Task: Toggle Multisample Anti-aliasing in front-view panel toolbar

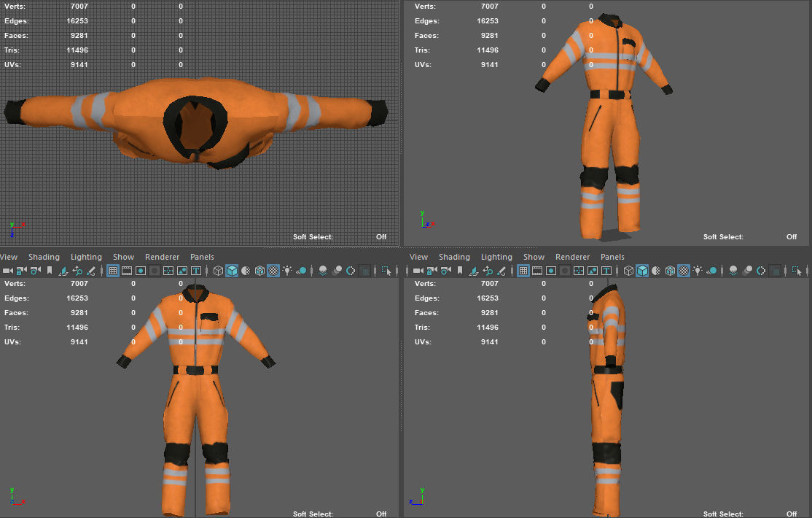Action: pyautogui.click(x=351, y=271)
